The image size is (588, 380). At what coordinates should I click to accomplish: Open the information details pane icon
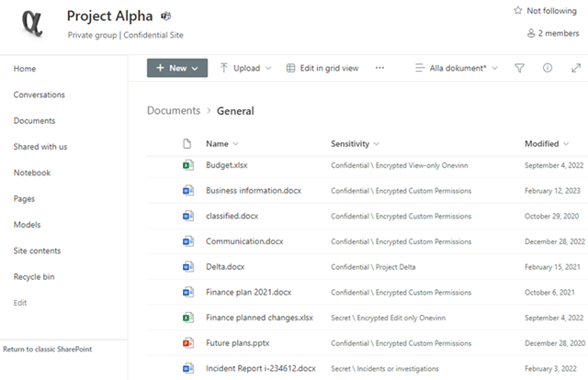click(x=548, y=68)
